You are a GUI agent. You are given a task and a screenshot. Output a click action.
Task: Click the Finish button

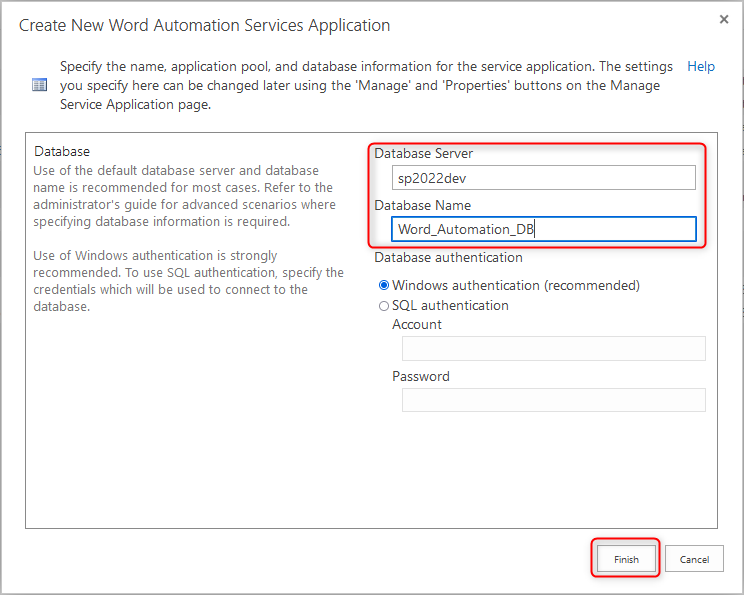(x=626, y=559)
